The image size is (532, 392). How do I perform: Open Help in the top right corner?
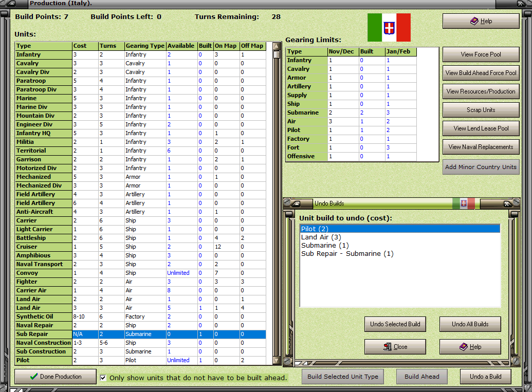(481, 21)
